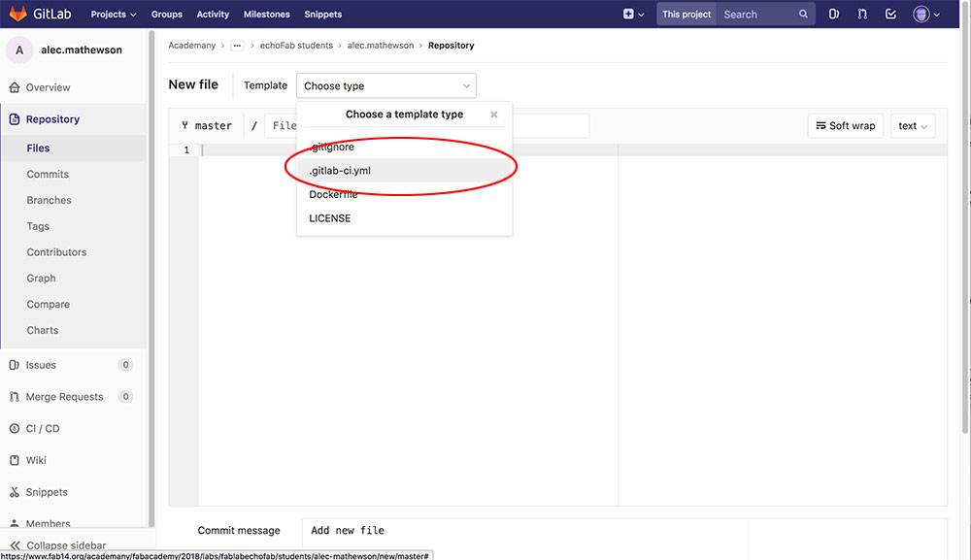Open the Commits sidebar item
This screenshot has width=971, height=560.
pyautogui.click(x=74, y=174)
